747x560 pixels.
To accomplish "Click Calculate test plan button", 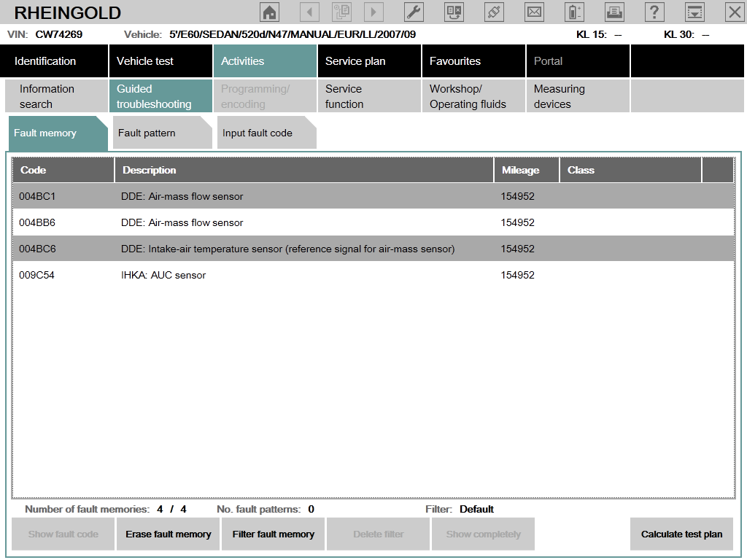I will click(x=681, y=534).
